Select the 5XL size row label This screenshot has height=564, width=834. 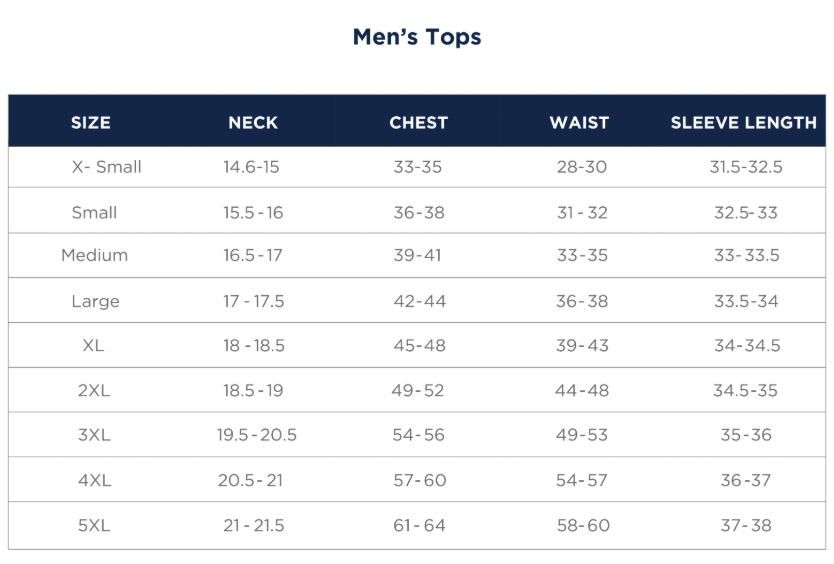point(94,525)
